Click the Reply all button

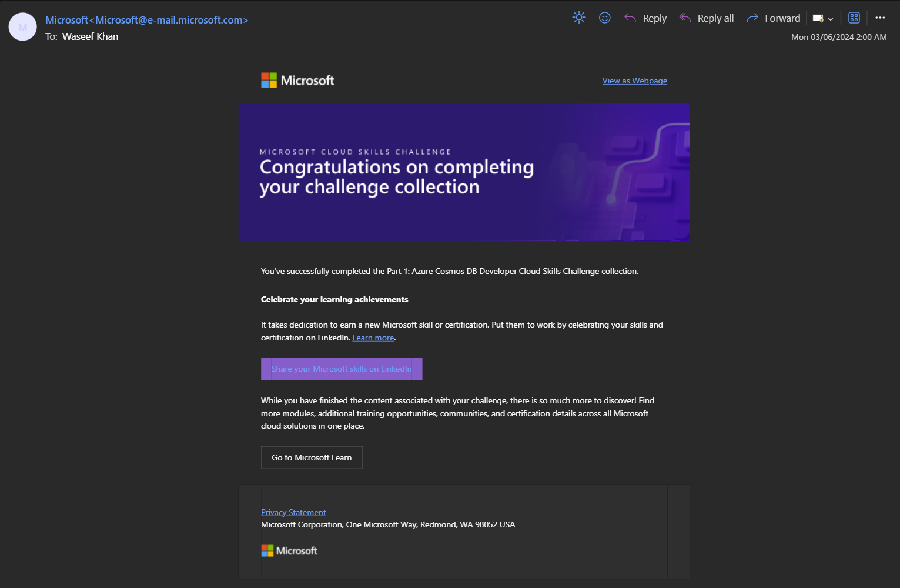[707, 18]
